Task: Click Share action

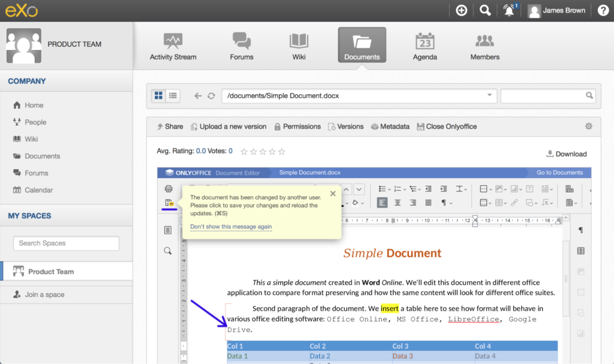Action: point(170,127)
